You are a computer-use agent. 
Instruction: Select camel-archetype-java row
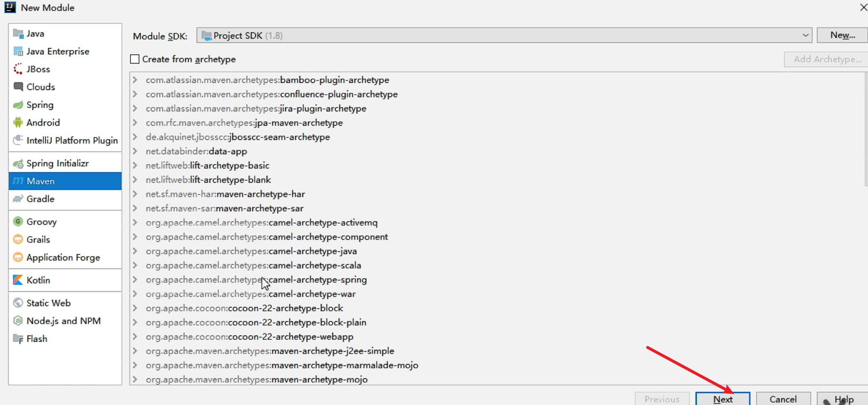click(x=497, y=251)
